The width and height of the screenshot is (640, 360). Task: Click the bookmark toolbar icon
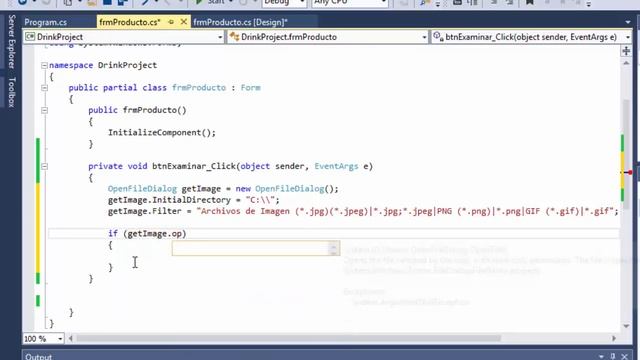point(529,2)
